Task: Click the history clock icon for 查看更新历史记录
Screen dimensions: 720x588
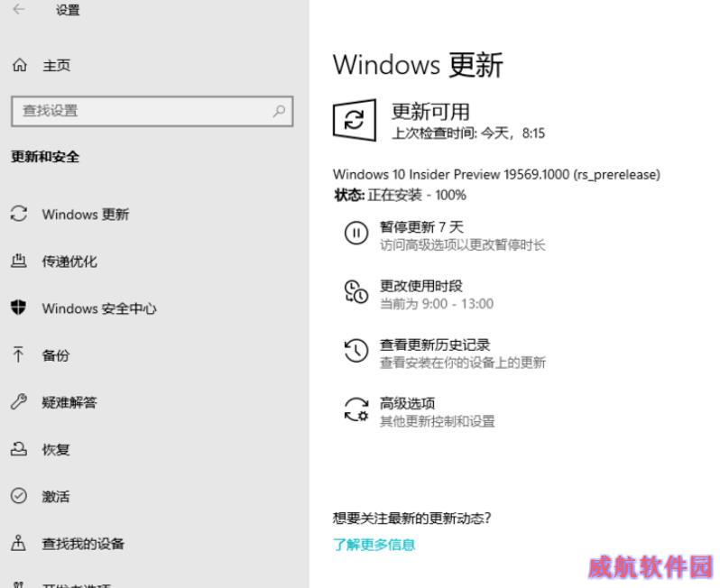Action: point(356,350)
